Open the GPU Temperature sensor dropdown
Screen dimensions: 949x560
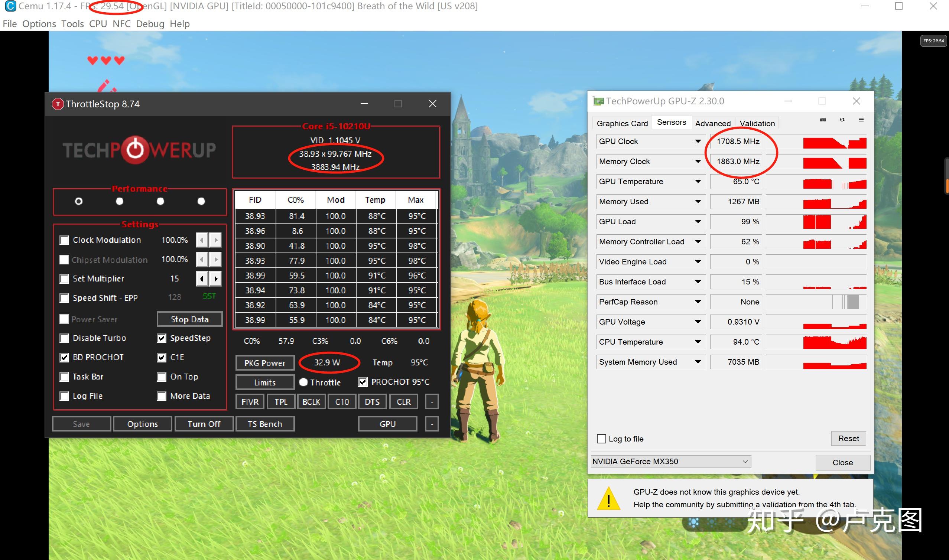pyautogui.click(x=698, y=181)
